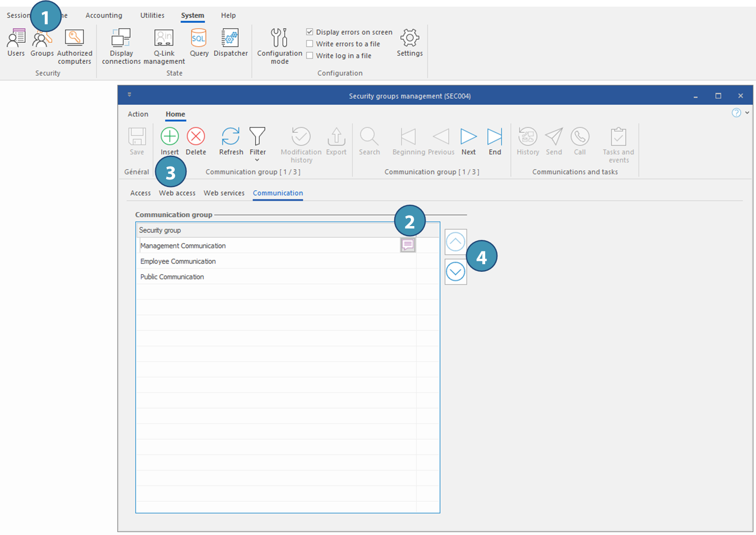Screen dimensions: 756x535
Task: Refresh the communication group list
Action: pos(231,140)
